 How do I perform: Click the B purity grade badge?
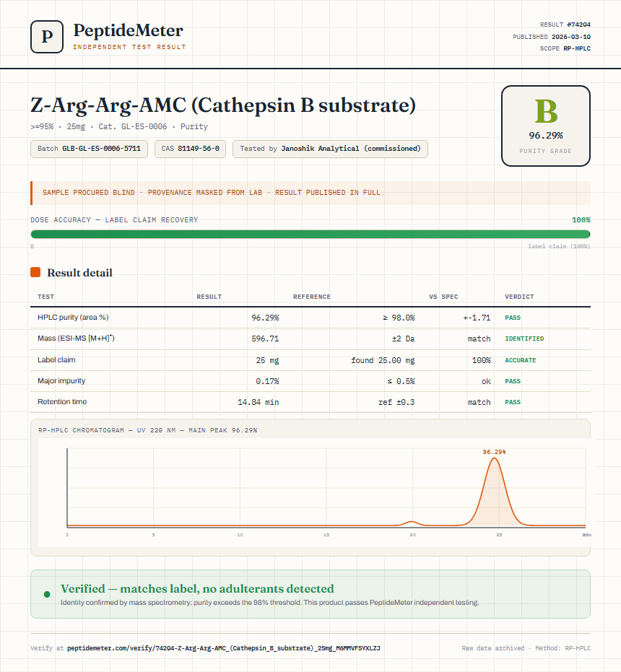coord(545,126)
